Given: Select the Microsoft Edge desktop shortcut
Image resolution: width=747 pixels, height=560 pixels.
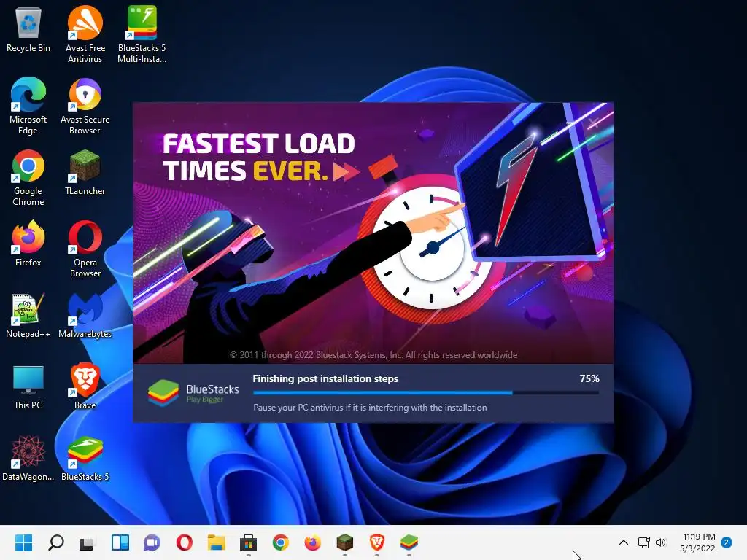Looking at the screenshot, I should coord(28,106).
